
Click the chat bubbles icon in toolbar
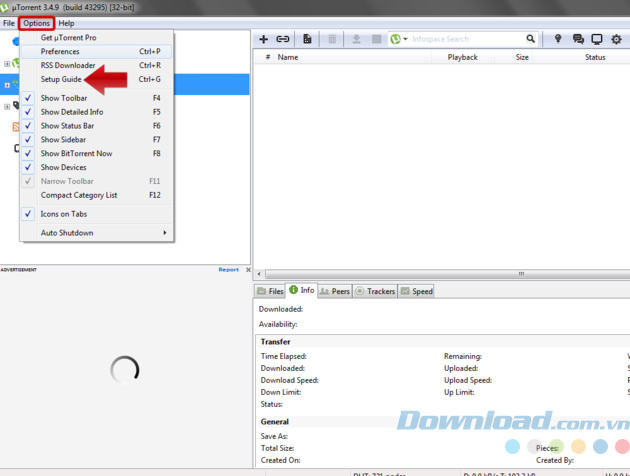click(578, 39)
